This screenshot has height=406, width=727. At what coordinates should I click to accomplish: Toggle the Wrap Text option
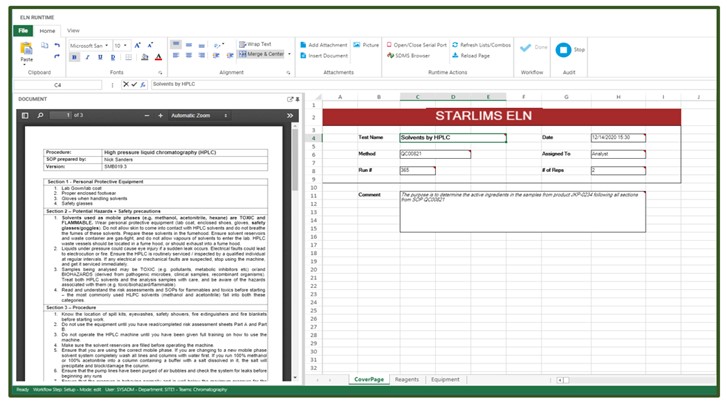[255, 44]
